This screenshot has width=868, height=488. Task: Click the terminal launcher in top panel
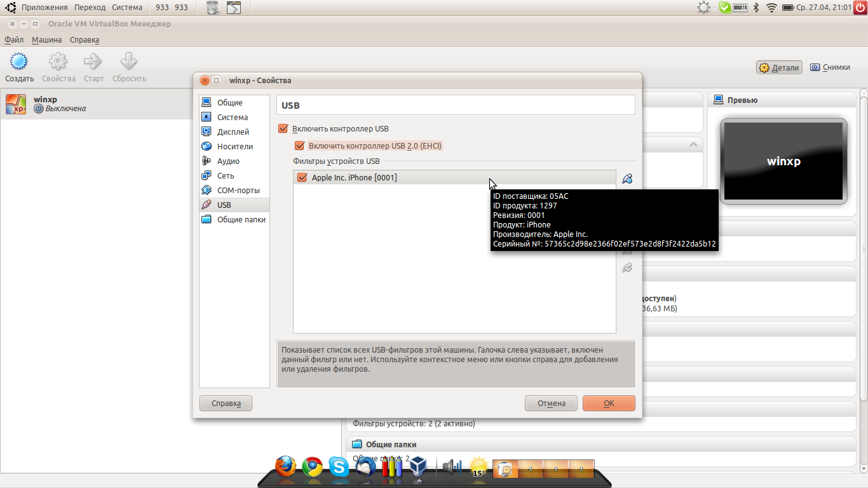coord(234,8)
